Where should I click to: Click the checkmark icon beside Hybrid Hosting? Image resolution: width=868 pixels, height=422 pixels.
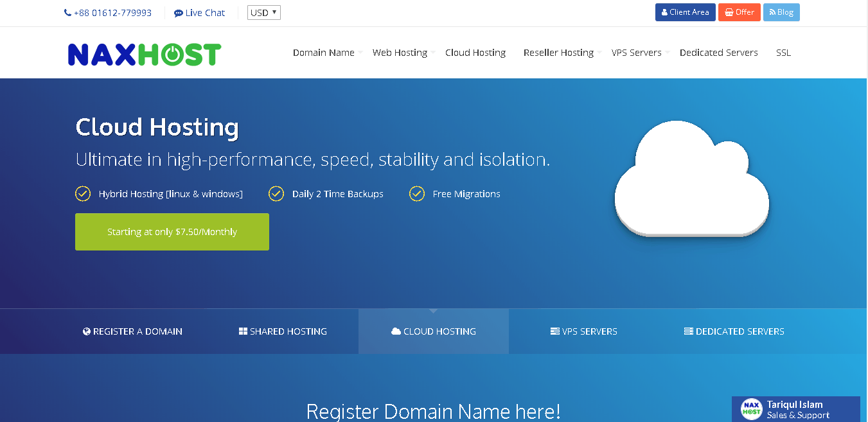[x=83, y=193]
